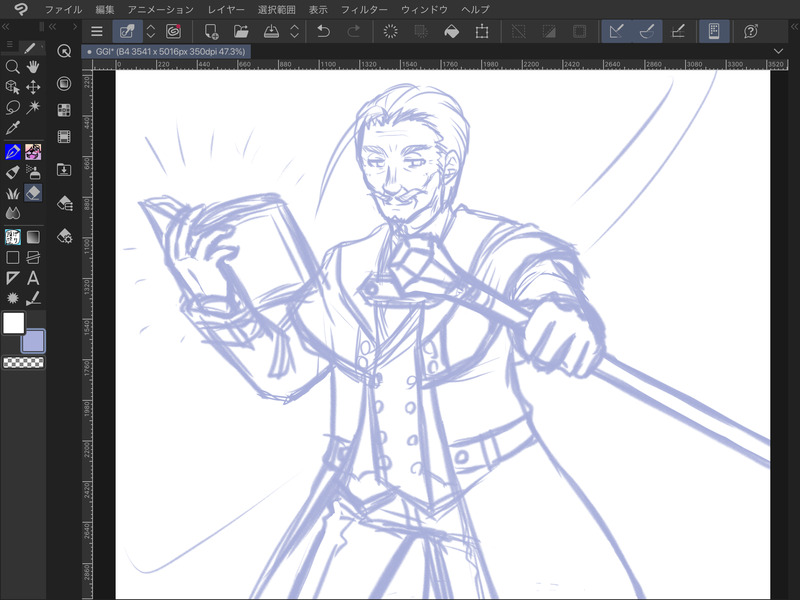The width and height of the screenshot is (800, 600).
Task: Toggle Show selection border icon
Action: (579, 32)
